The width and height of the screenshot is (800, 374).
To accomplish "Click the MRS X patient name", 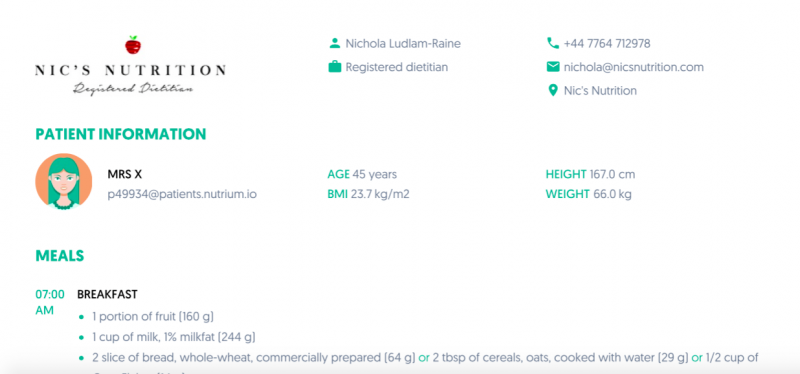I will click(x=125, y=174).
